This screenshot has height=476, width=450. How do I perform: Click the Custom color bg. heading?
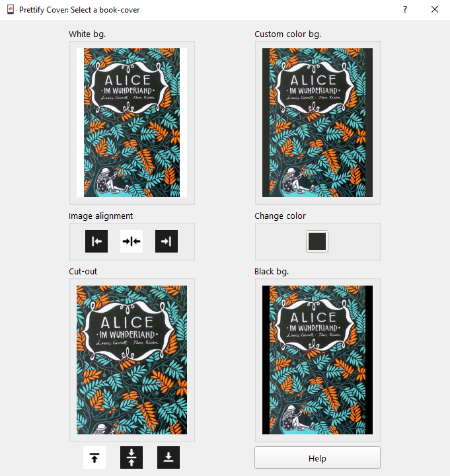coord(287,34)
